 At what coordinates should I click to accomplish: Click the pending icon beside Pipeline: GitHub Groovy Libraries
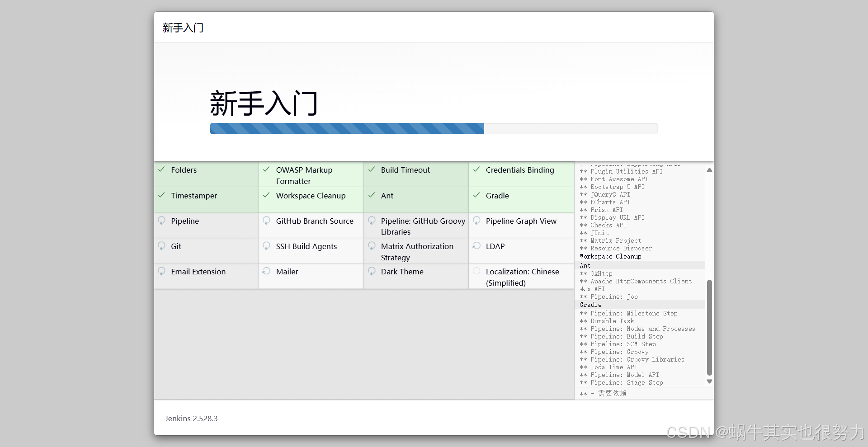click(x=371, y=221)
